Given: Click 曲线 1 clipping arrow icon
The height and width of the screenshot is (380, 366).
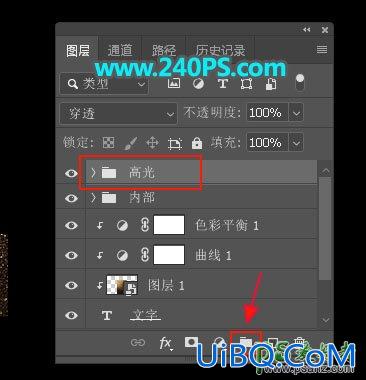Looking at the screenshot, I should pos(100,256).
